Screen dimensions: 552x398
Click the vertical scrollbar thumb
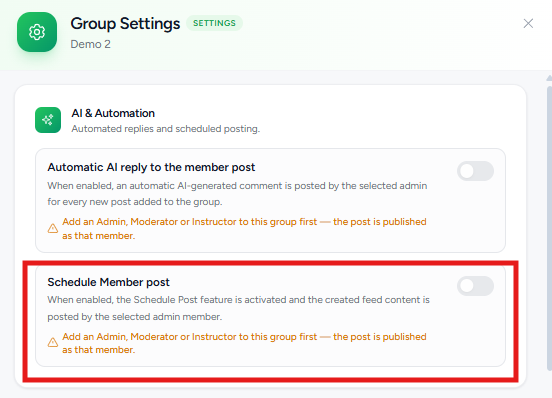(x=549, y=227)
